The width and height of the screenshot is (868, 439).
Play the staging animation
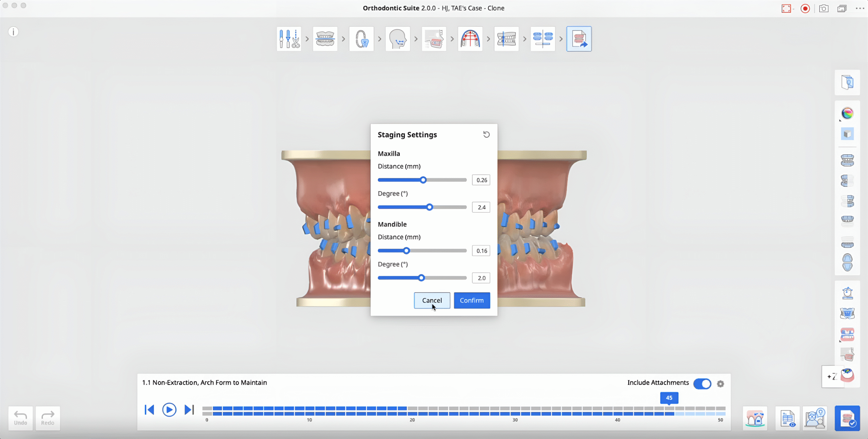click(x=169, y=410)
